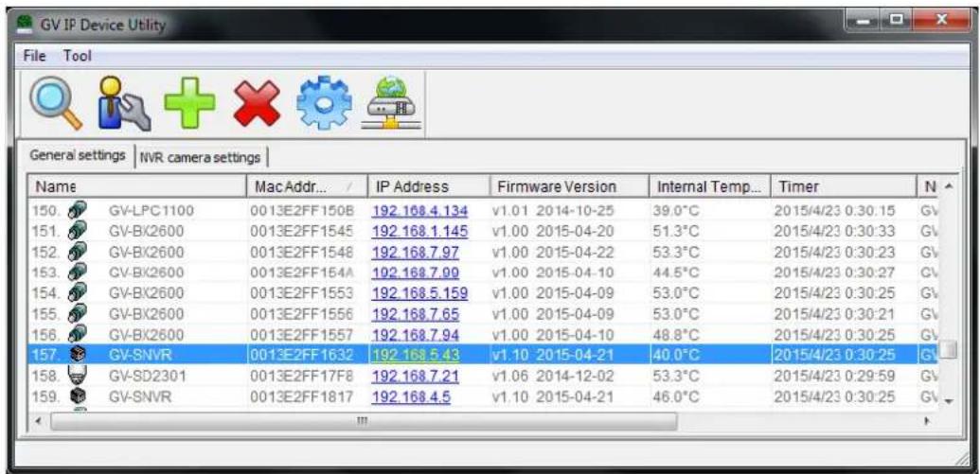Click the magnifier Search devices icon
The image size is (980, 474).
(56, 103)
